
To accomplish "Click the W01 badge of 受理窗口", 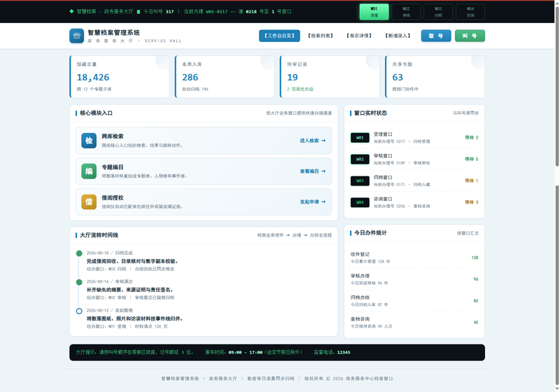I will click(360, 138).
